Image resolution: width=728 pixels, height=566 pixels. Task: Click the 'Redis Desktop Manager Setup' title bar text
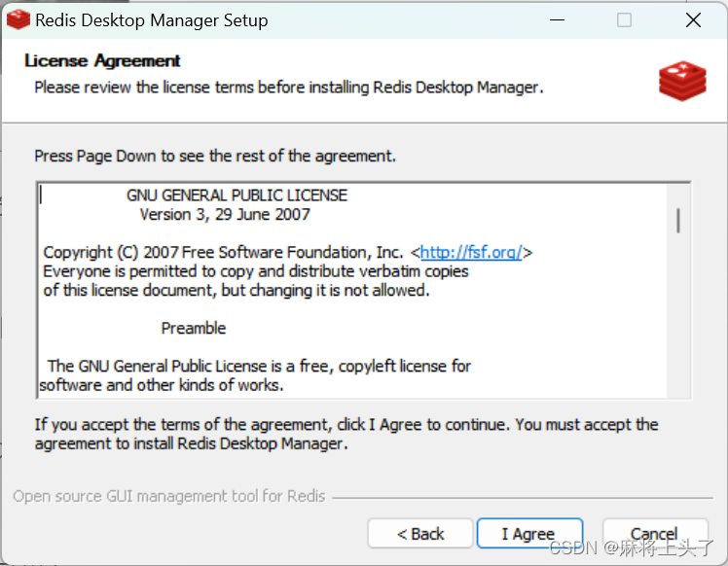pyautogui.click(x=152, y=20)
